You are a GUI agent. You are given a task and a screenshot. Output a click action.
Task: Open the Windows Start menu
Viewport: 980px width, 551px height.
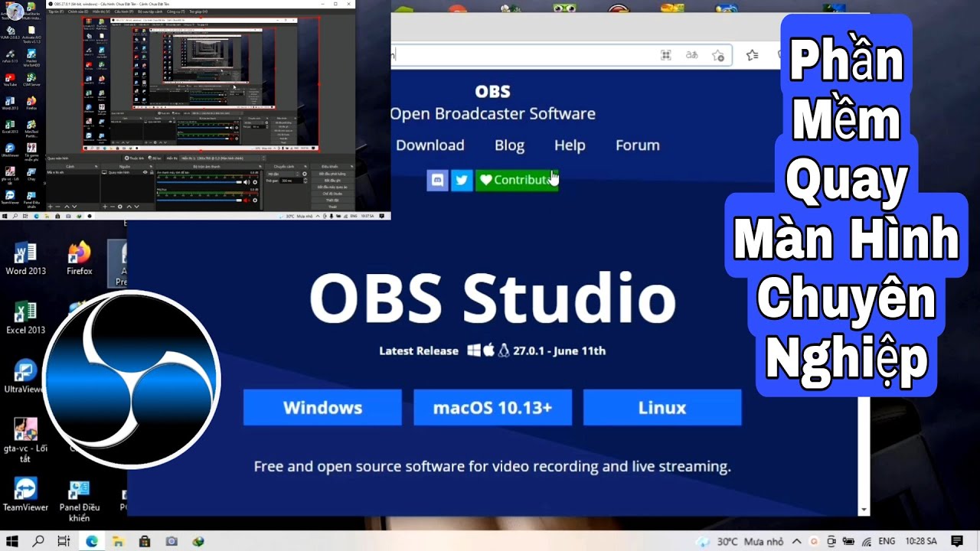12,541
